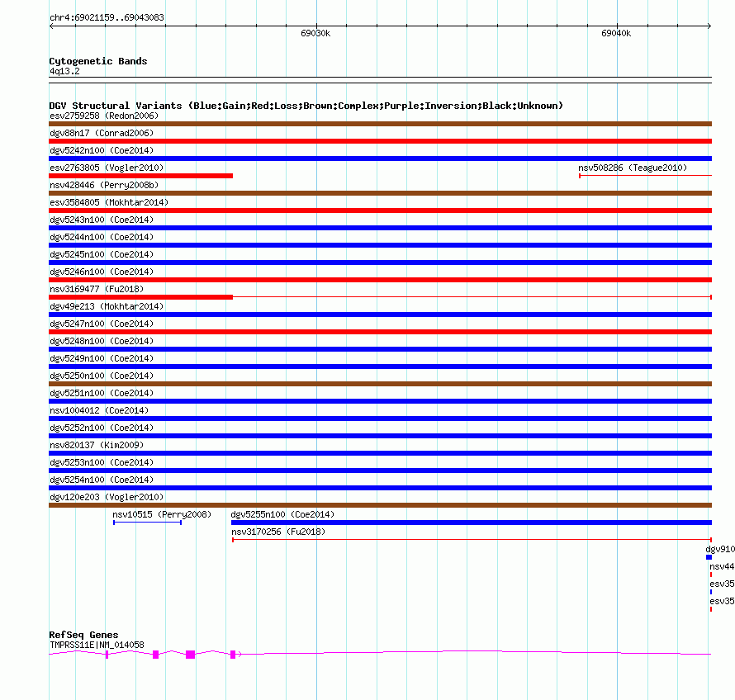Open variant dgv5242n100 (Coe2014)
The height and width of the screenshot is (700, 735).
pos(102,150)
